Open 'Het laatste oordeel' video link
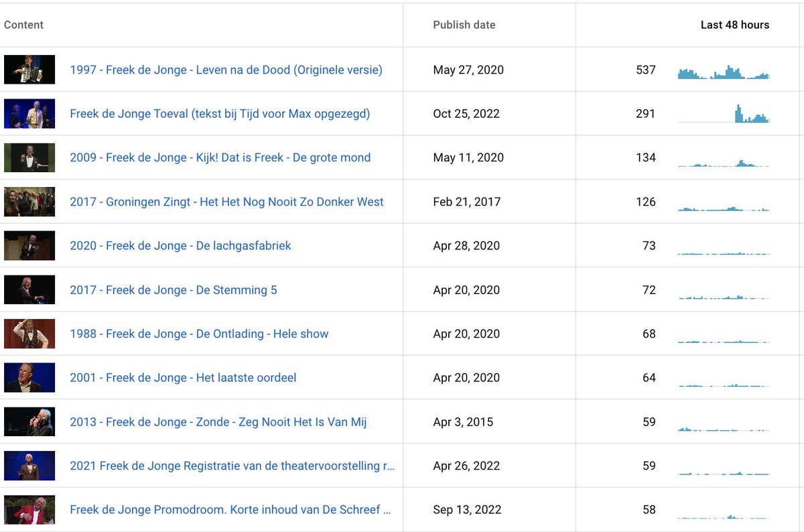The height and width of the screenshot is (532, 804). click(183, 378)
